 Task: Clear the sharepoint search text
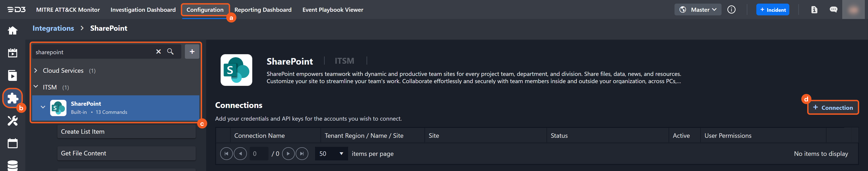[x=158, y=52]
